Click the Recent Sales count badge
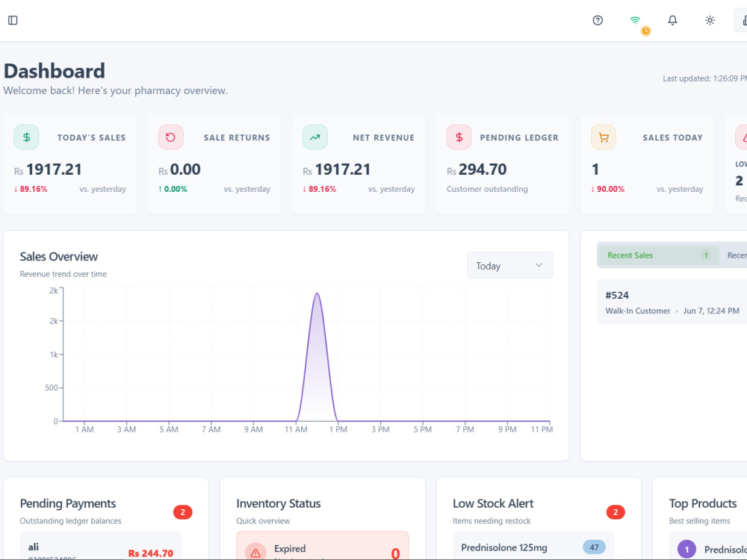Screen dimensions: 747x560 tap(706, 255)
